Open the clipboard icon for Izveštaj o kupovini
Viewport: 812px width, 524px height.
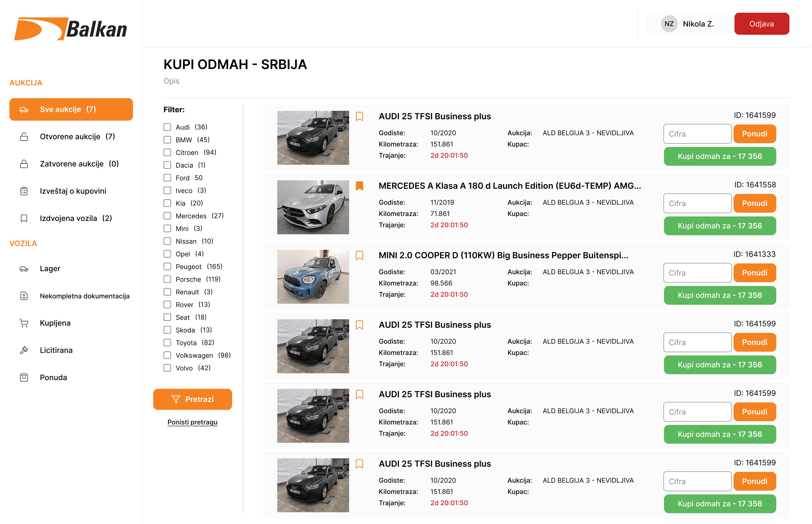pyautogui.click(x=24, y=191)
